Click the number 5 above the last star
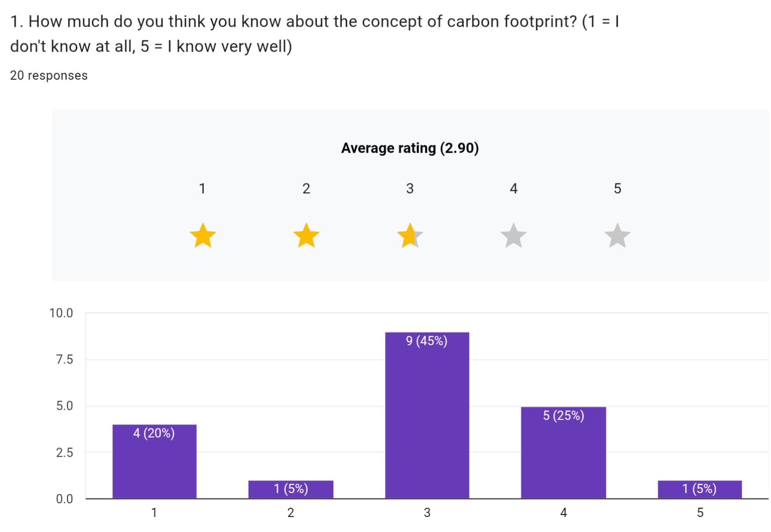 (617, 188)
